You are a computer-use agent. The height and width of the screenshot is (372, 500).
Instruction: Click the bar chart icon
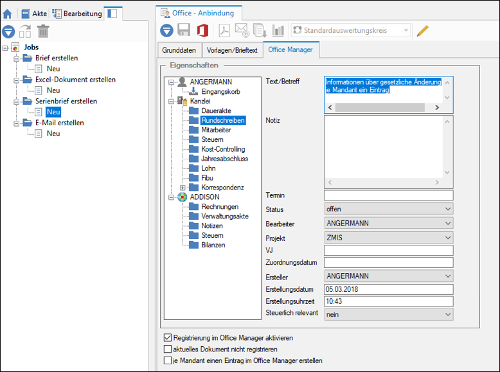278,30
